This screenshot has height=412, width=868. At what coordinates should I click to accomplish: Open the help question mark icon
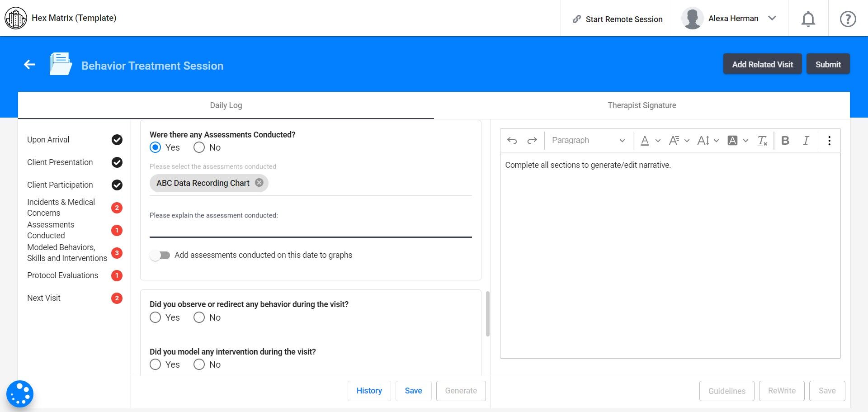[x=848, y=19]
